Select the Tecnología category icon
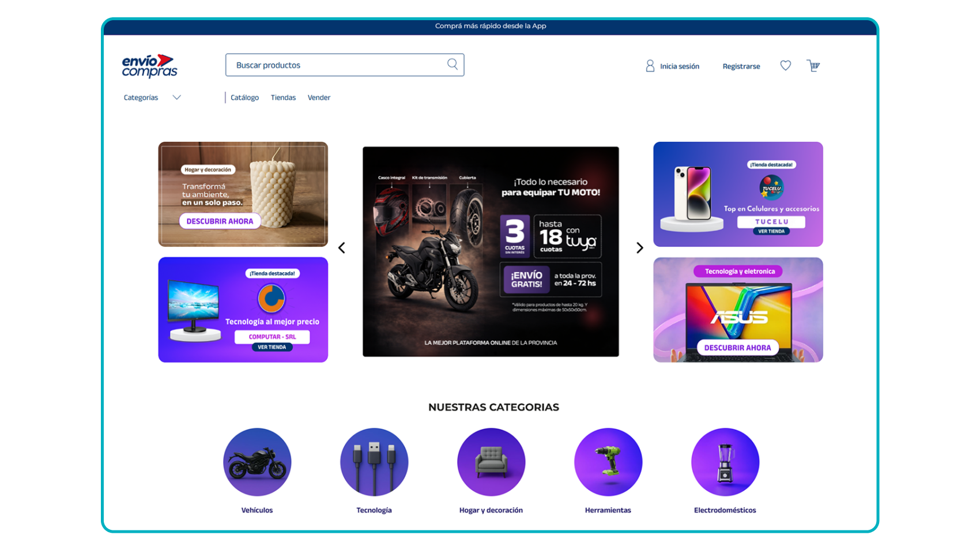 coord(374,462)
